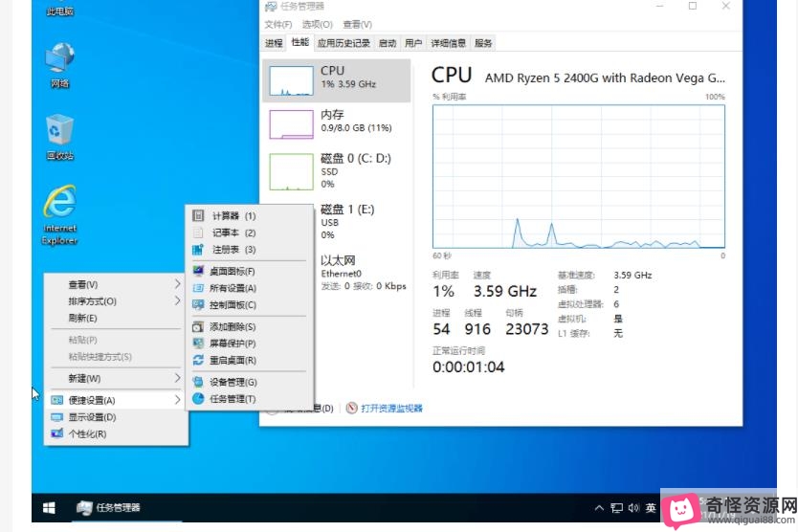Viewport: 798px width, 532px height.
Task: Switch to the Users (用户) tab
Action: click(413, 43)
